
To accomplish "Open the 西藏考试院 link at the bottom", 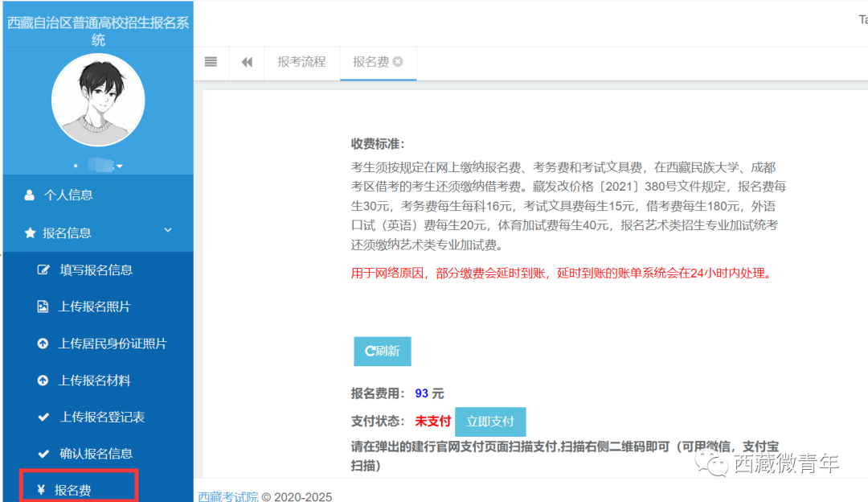I will tap(227, 497).
